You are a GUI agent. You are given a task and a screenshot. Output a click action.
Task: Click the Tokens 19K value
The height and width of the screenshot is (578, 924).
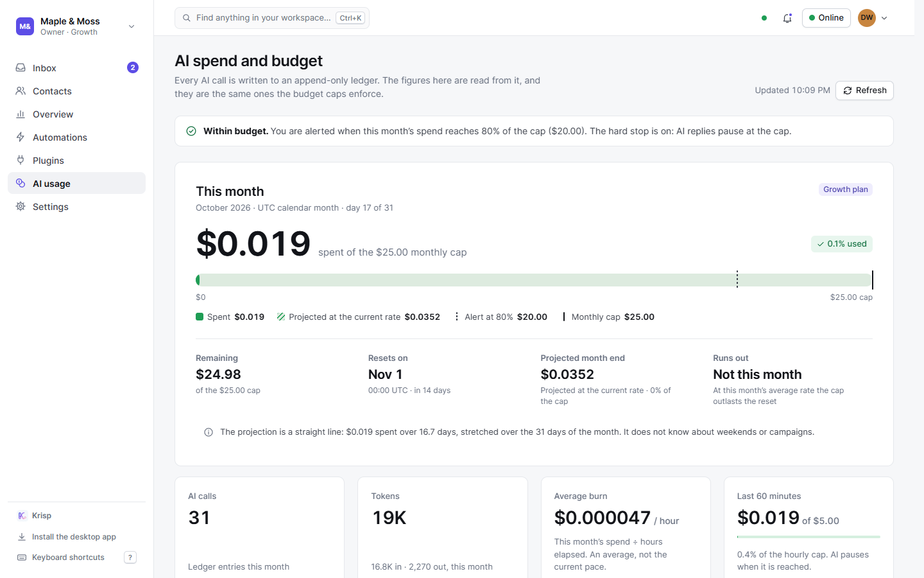pos(389,518)
